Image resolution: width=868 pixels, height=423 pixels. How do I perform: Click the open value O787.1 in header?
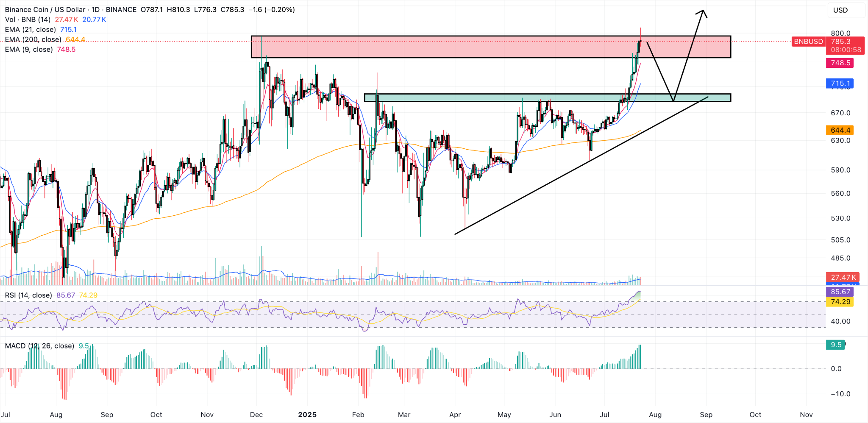[152, 9]
